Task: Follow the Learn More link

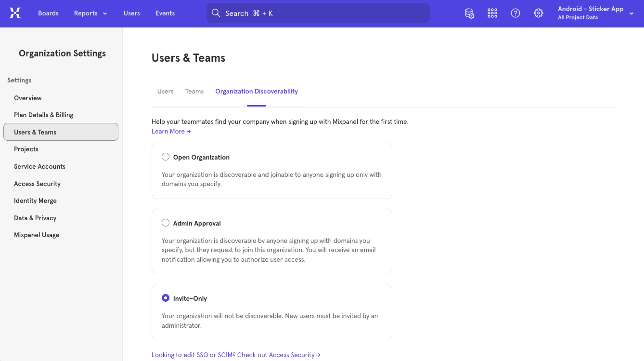Action: (x=171, y=131)
